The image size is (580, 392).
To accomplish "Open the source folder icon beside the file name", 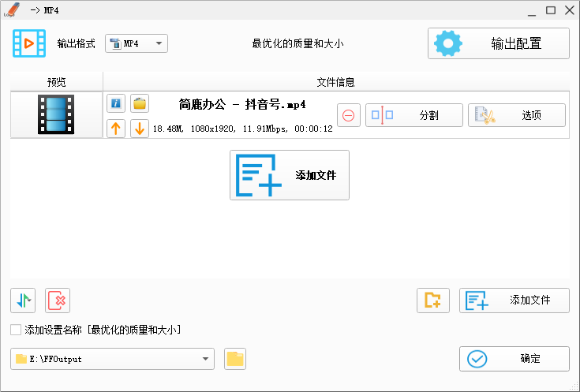I will (140, 103).
